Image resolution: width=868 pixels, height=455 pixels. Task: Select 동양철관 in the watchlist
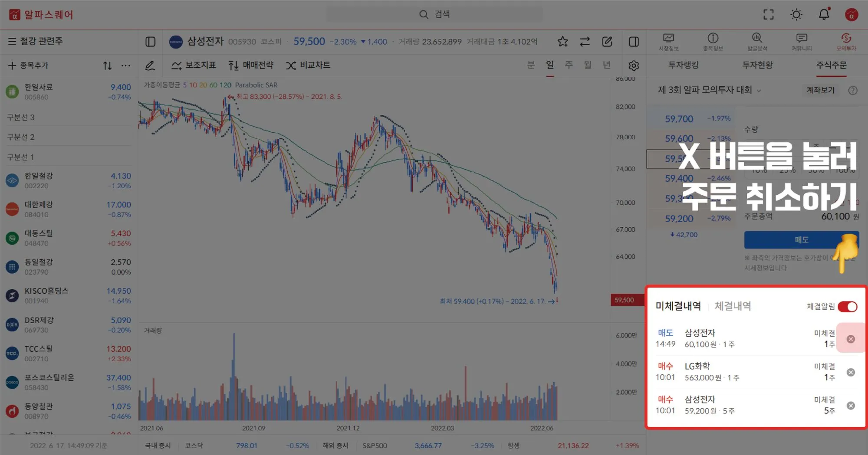click(69, 411)
